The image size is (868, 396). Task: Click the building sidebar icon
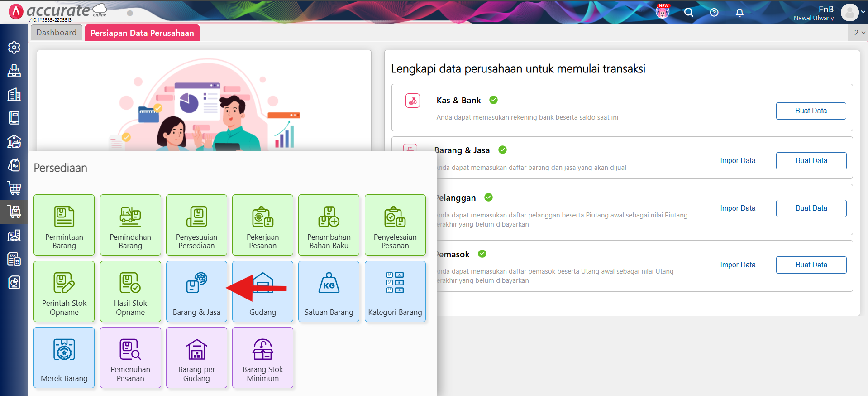[14, 94]
